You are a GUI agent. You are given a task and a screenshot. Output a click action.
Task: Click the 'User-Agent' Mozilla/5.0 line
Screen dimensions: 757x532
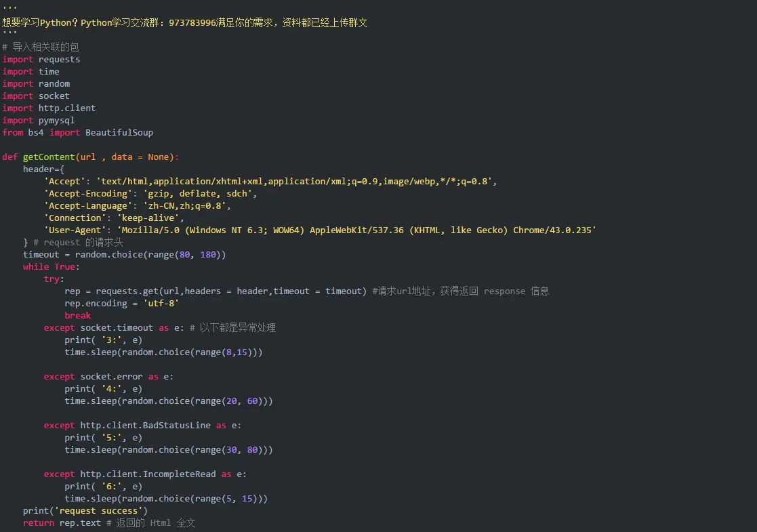coord(320,230)
